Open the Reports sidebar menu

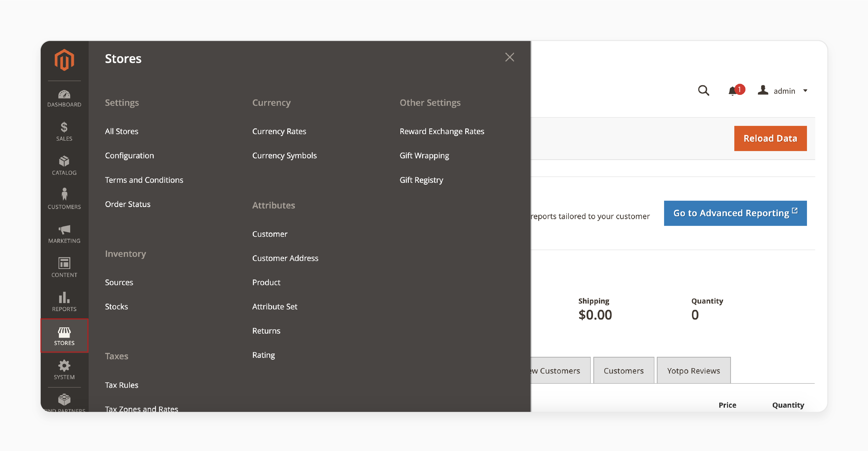64,302
